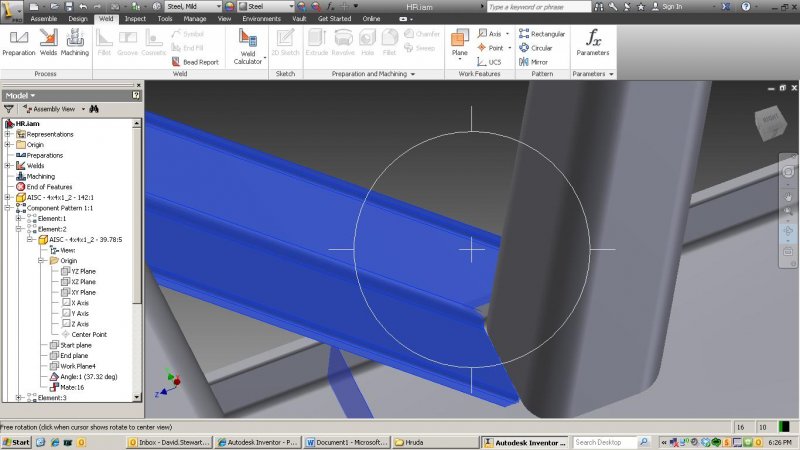Viewport: 800px width, 450px height.
Task: Open fx Parameters dialog
Action: [x=593, y=43]
